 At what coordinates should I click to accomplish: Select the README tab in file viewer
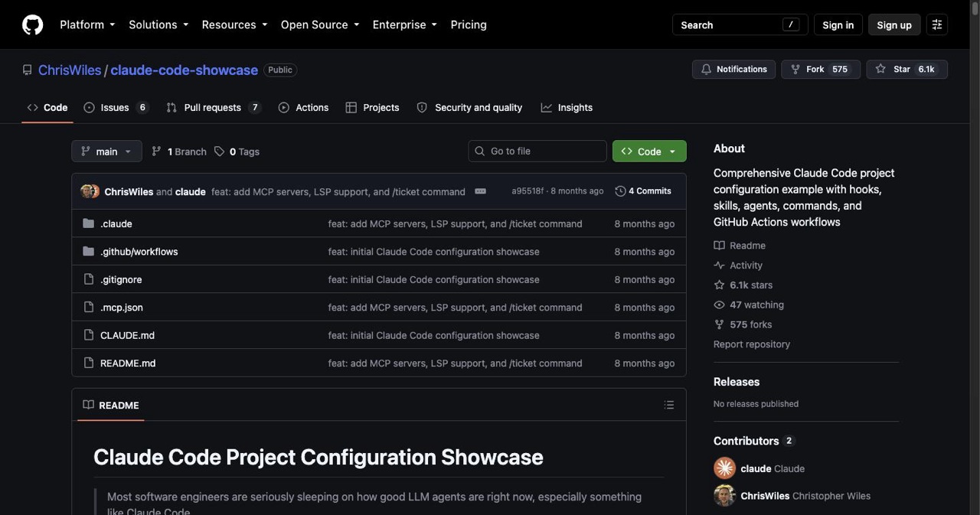coord(111,405)
